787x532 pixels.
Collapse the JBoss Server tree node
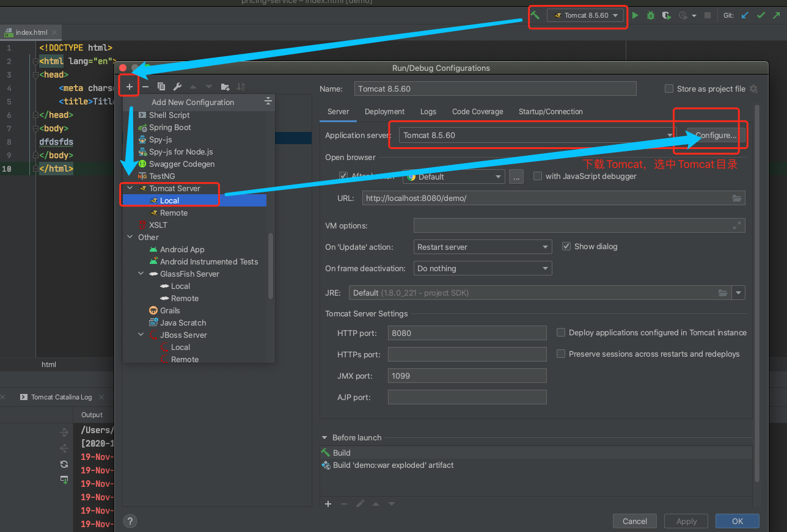point(141,335)
